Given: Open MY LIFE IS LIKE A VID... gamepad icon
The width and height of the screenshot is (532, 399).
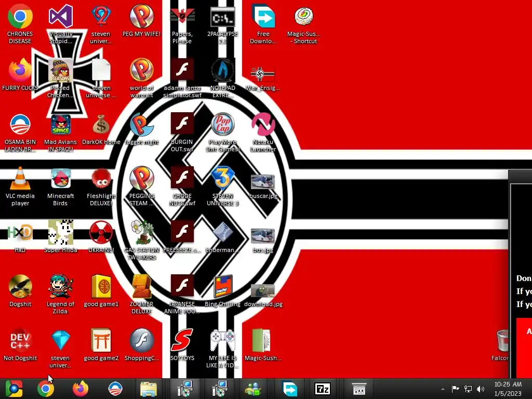Looking at the screenshot, I should 222,348.
